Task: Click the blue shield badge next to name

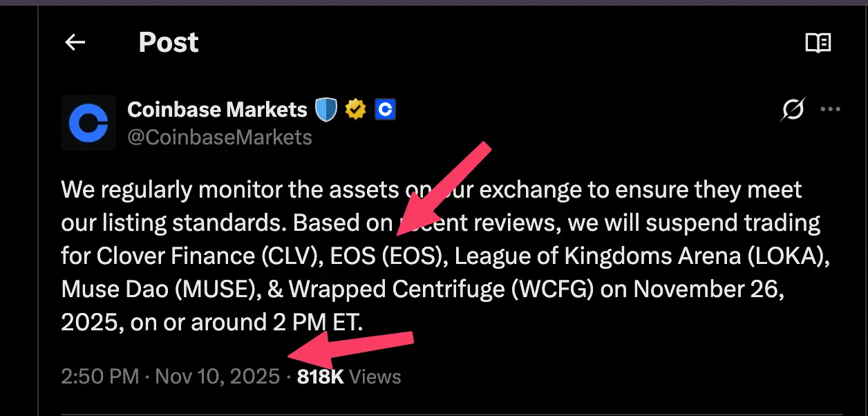Action: pyautogui.click(x=325, y=108)
